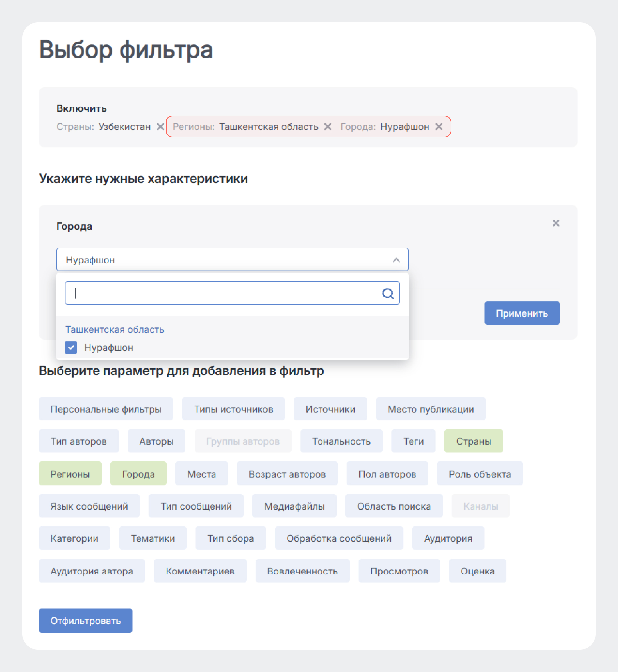Add the Тональность parameter
This screenshot has height=672, width=618.
(x=341, y=441)
